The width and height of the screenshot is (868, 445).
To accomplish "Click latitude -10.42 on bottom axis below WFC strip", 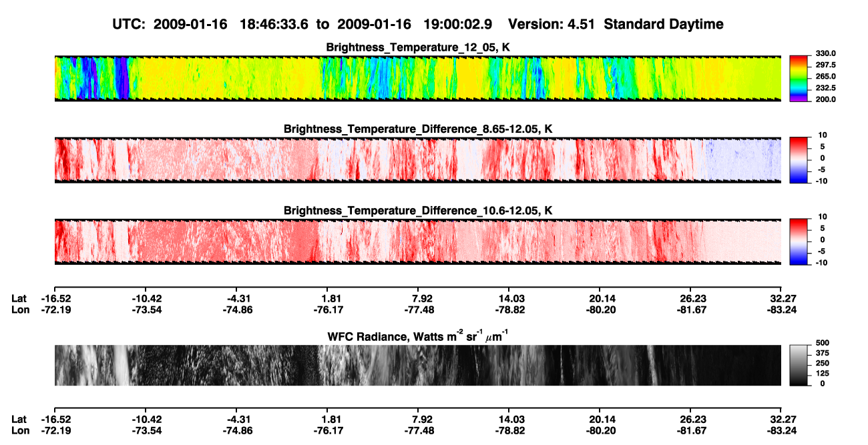I will 147,419.
